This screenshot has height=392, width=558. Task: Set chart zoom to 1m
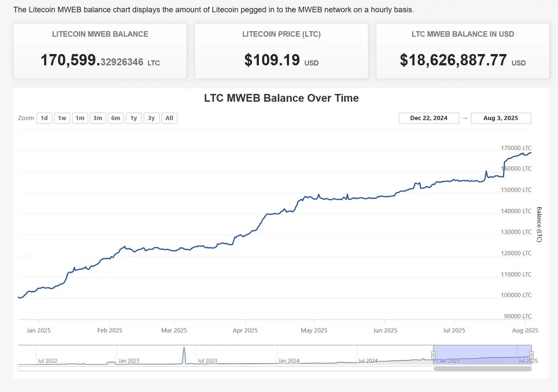click(x=80, y=118)
